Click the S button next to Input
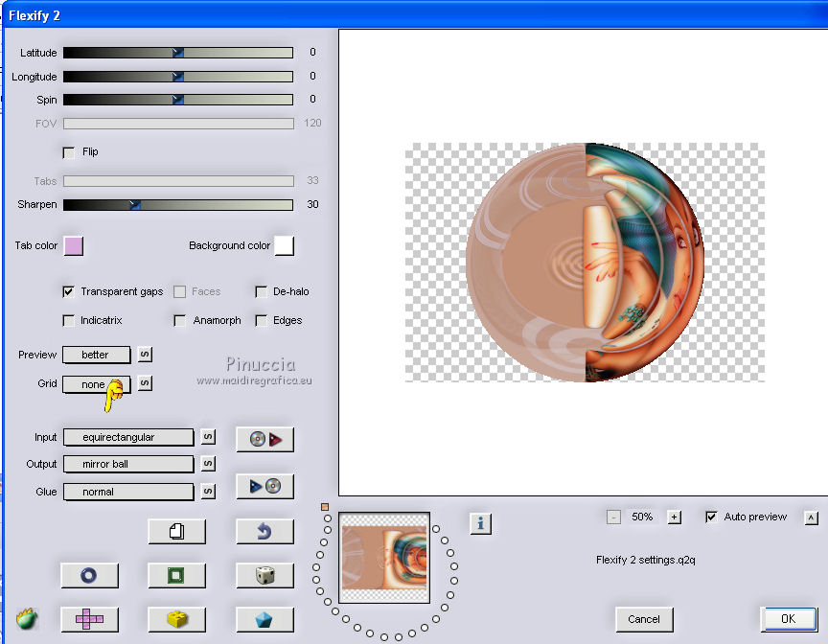The height and width of the screenshot is (644, 828). [208, 437]
